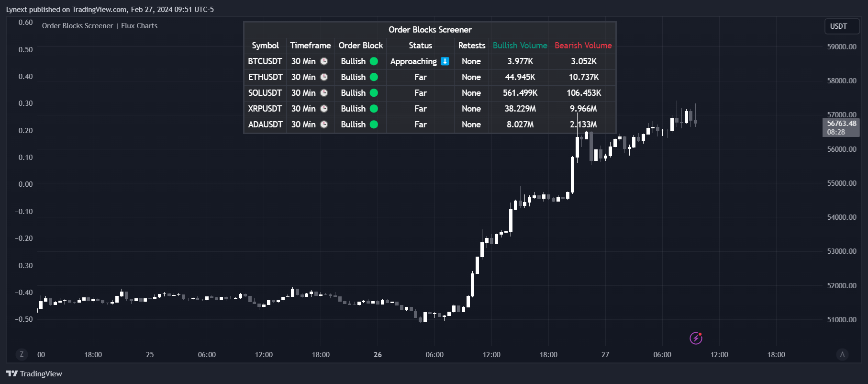Click the 106.453K bearish volume value
Image resolution: width=868 pixels, height=384 pixels.
[x=584, y=93]
